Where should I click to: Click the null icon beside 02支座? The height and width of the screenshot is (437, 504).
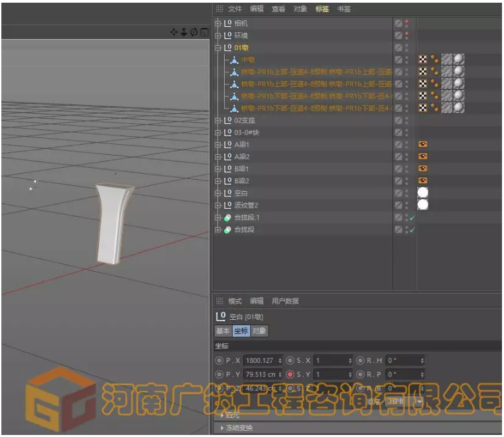[228, 121]
